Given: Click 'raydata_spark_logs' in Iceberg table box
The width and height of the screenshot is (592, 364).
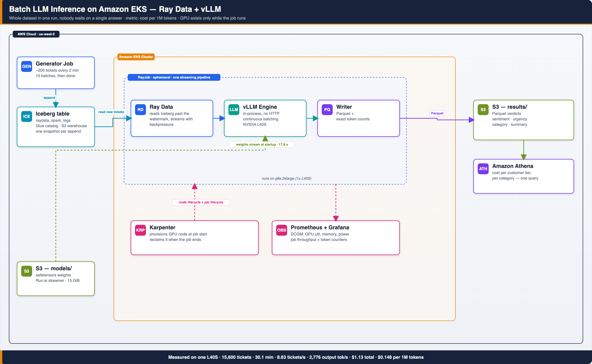Looking at the screenshot, I should pos(53,121).
